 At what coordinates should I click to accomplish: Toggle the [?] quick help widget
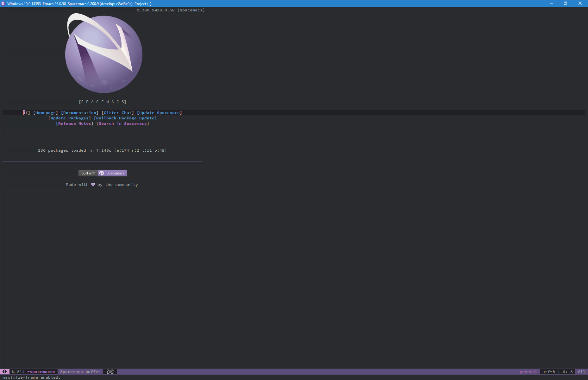tap(27, 112)
